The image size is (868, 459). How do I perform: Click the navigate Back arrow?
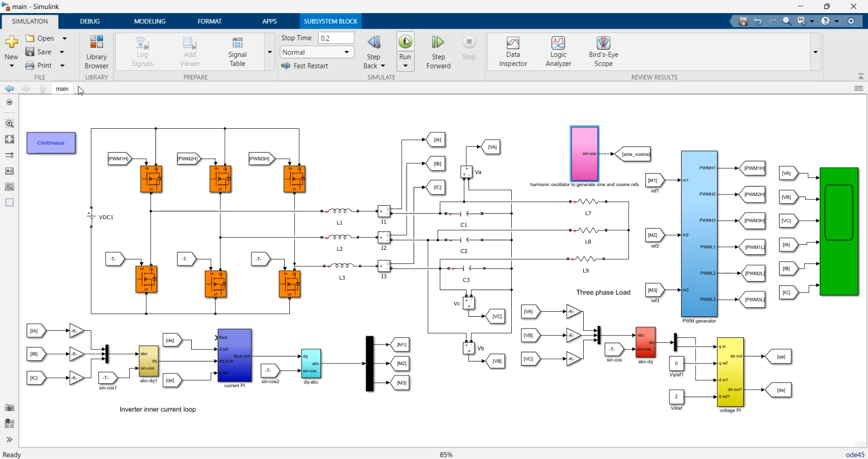[x=10, y=88]
